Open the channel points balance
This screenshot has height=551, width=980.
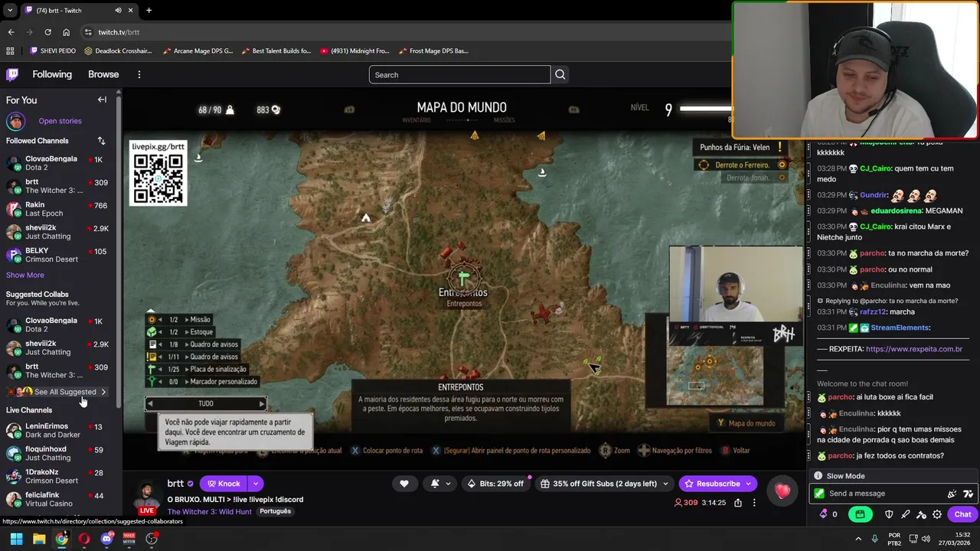click(828, 514)
